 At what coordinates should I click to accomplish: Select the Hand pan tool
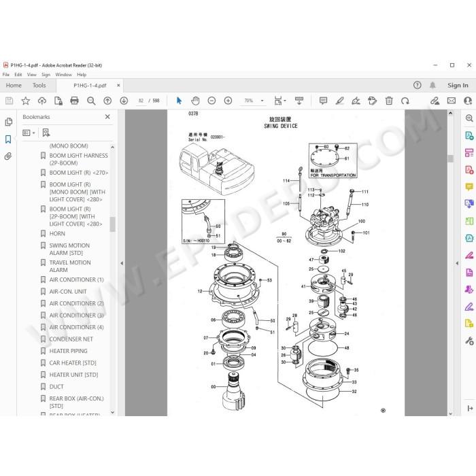click(x=195, y=101)
